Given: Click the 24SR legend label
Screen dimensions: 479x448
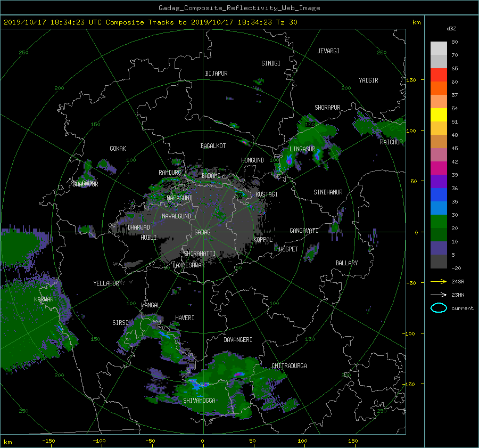Looking at the screenshot, I should (458, 281).
